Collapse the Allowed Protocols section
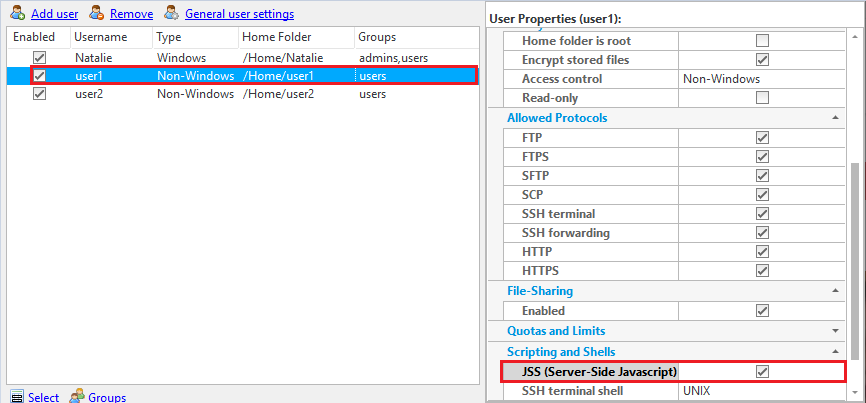The width and height of the screenshot is (866, 403). [x=834, y=118]
